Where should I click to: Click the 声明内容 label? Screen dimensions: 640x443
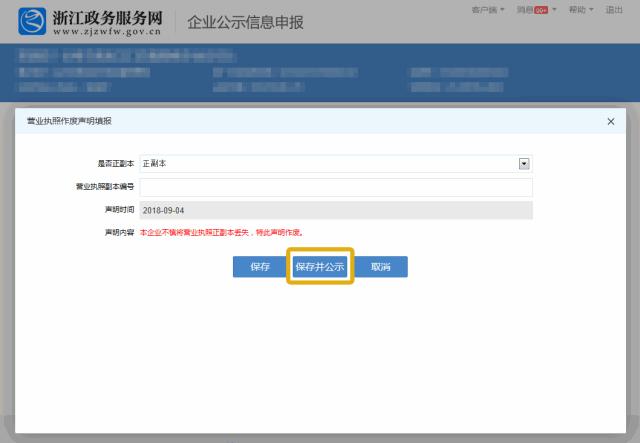tap(120, 233)
